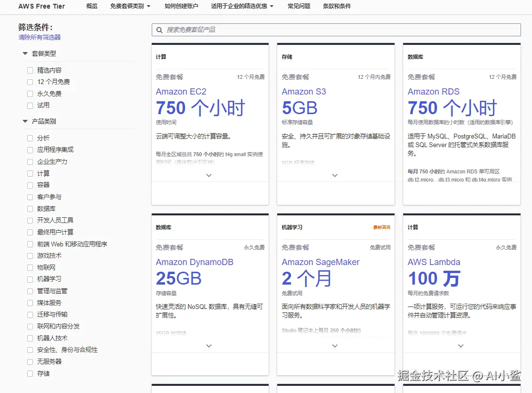Viewport: 532px width, 393px height.
Task: Check the 机器学习 category checkbox
Action: [30, 279]
